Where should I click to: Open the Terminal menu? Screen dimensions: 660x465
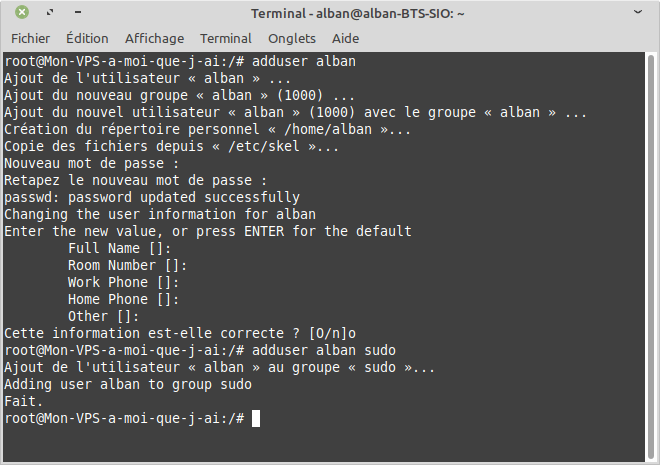coord(226,39)
